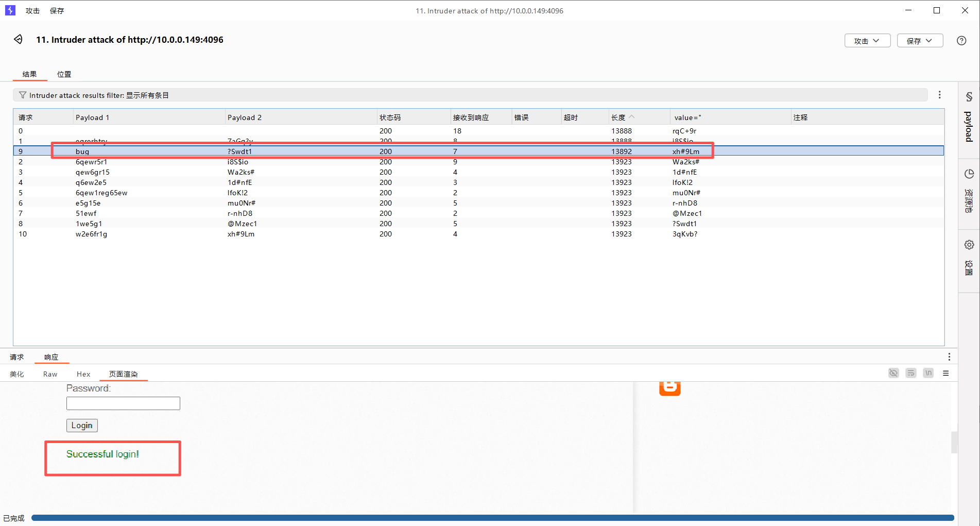Click the Burp Suite logo in title bar
Screen dimensions: 980x526
click(10, 10)
